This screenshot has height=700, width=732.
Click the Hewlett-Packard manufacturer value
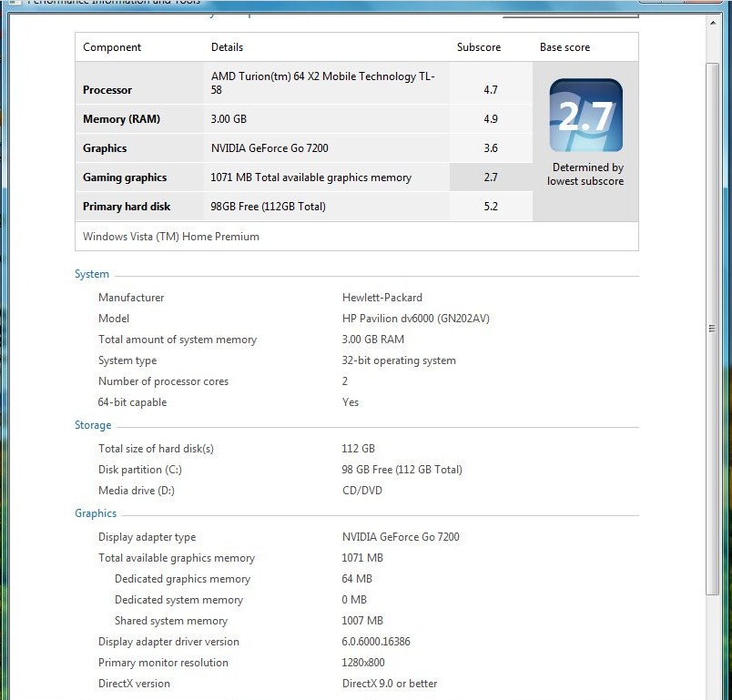(x=381, y=298)
